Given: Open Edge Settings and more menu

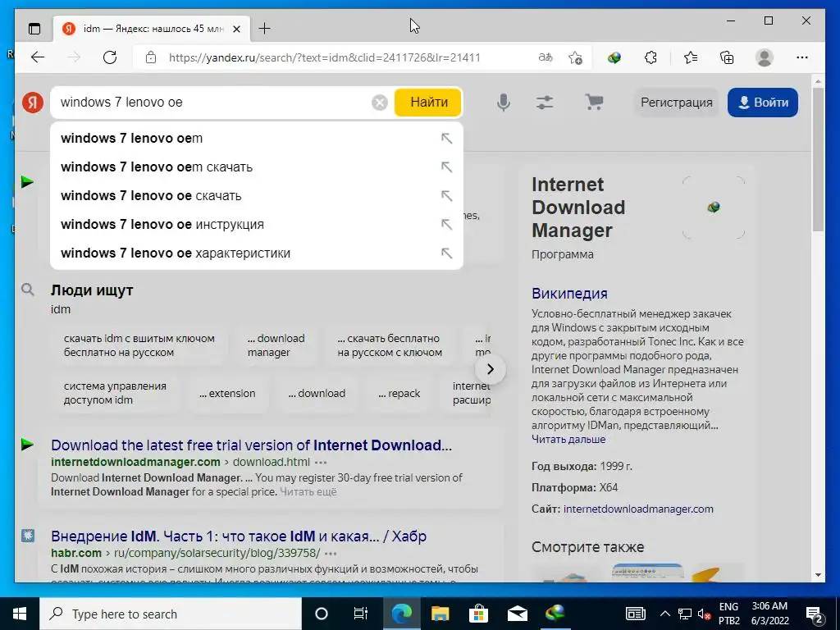Looking at the screenshot, I should coord(802,57).
